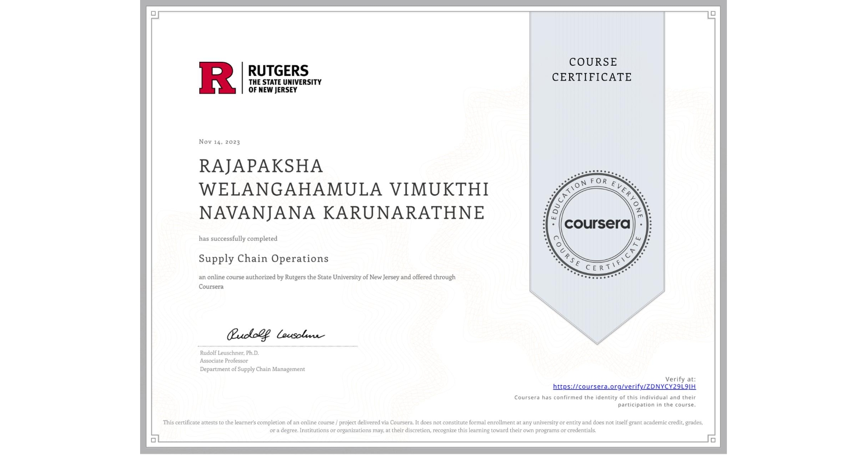This screenshot has width=868, height=455.
Task: Click the 'RUTGERS' wordmark text
Action: point(278,71)
